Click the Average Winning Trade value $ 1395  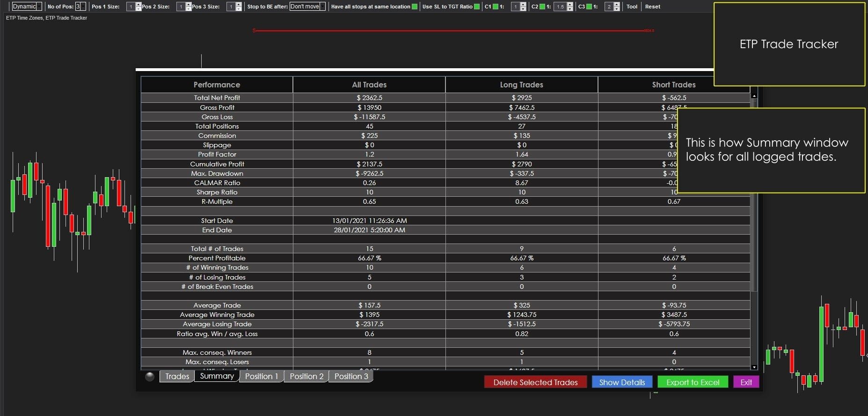point(369,315)
